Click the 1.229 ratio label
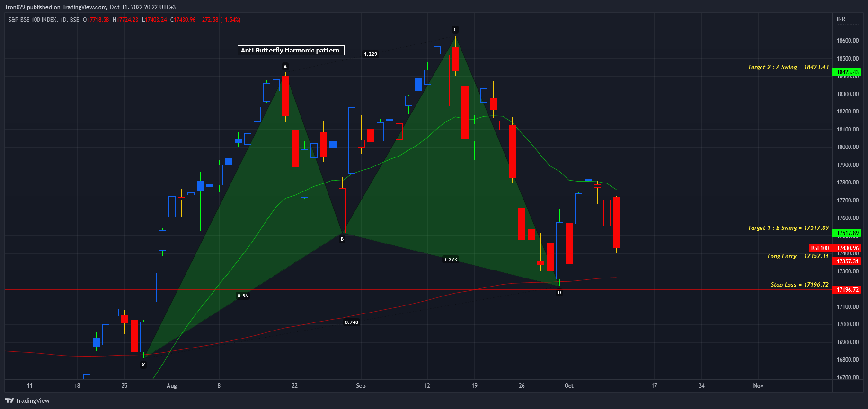868x409 pixels. (x=371, y=54)
